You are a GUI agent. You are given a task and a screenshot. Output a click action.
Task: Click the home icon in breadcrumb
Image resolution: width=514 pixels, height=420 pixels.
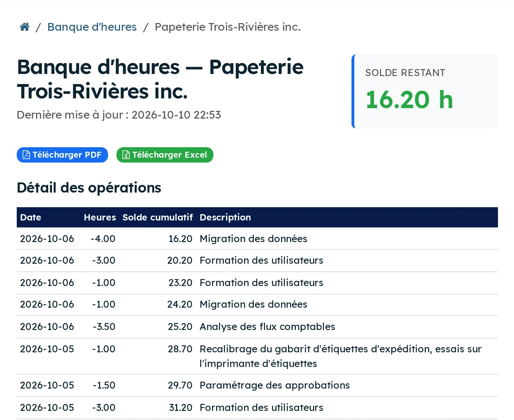click(x=24, y=27)
